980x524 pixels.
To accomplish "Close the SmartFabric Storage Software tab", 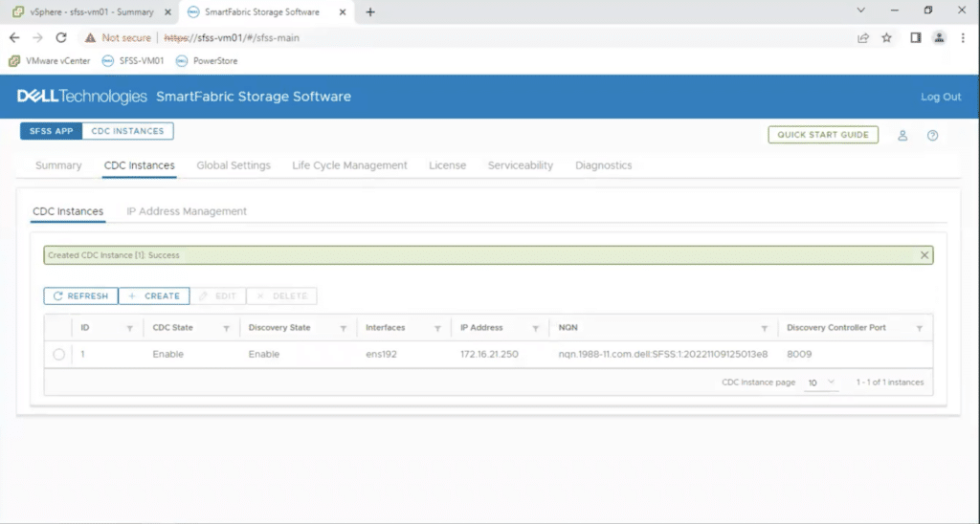I will pyautogui.click(x=343, y=11).
